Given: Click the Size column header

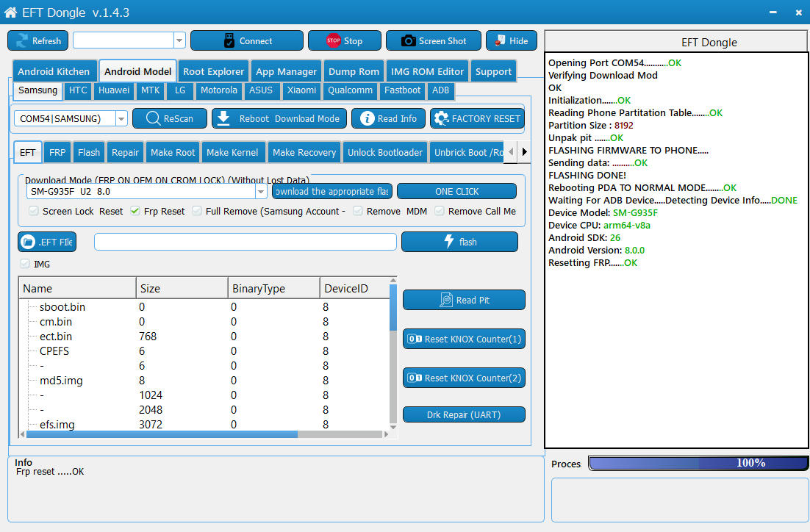Looking at the screenshot, I should [x=182, y=288].
